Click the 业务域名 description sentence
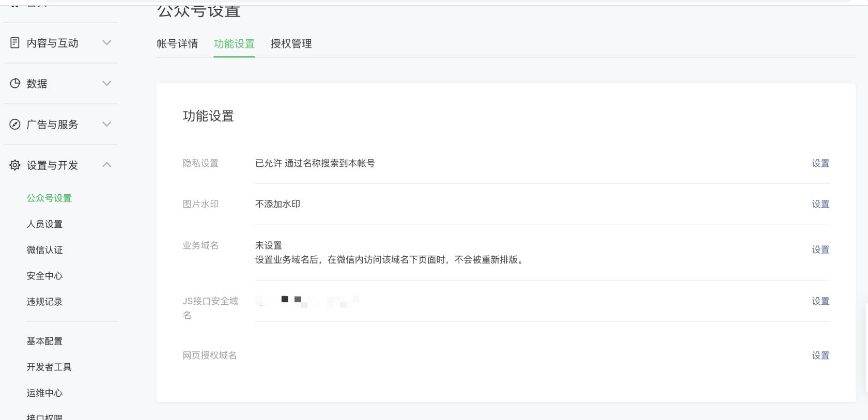The image size is (868, 420). [x=391, y=260]
